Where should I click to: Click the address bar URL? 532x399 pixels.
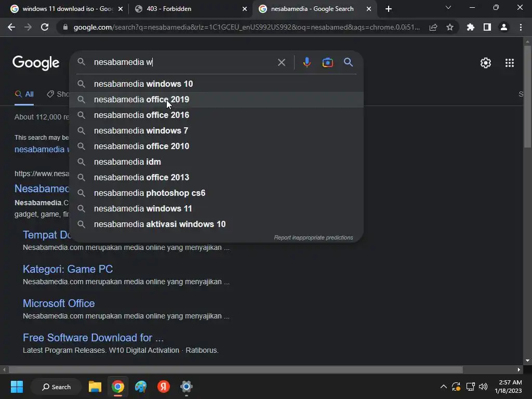247,27
